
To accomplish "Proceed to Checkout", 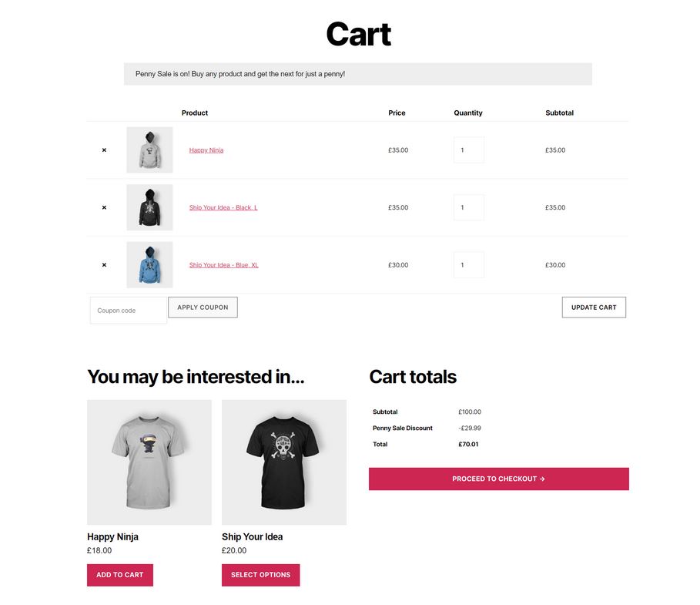I will (499, 479).
